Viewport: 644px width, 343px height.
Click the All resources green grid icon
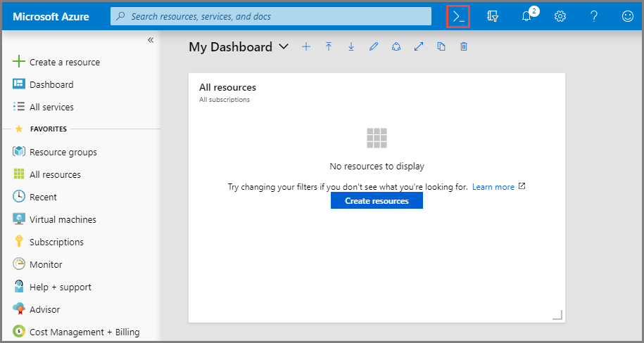tap(19, 174)
